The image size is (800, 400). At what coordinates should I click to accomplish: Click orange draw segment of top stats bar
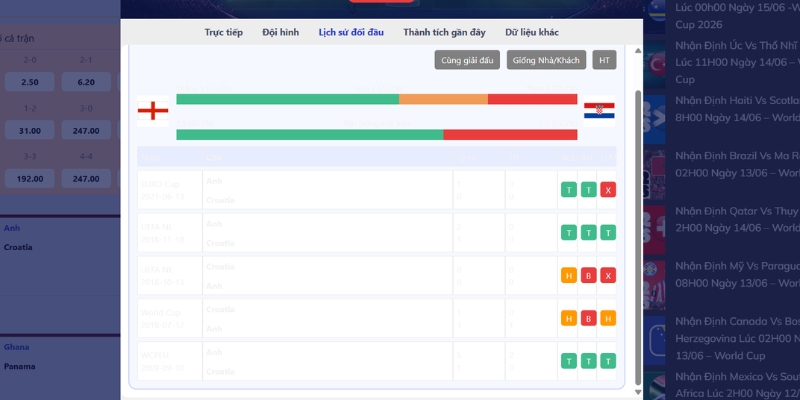pos(443,99)
